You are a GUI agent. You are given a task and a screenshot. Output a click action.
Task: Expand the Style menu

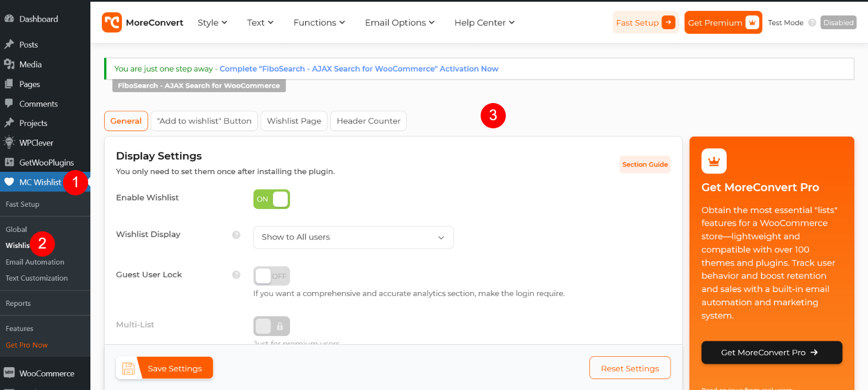click(212, 22)
